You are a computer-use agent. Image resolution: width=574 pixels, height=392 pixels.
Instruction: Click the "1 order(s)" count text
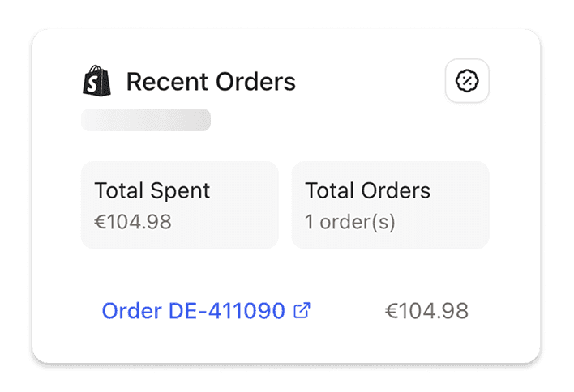(349, 222)
